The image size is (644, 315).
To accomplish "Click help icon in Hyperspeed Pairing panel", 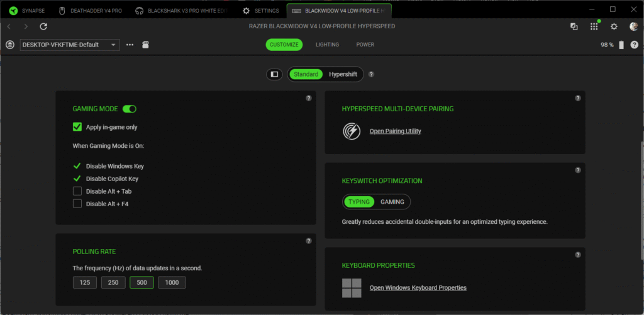I will point(578,98).
